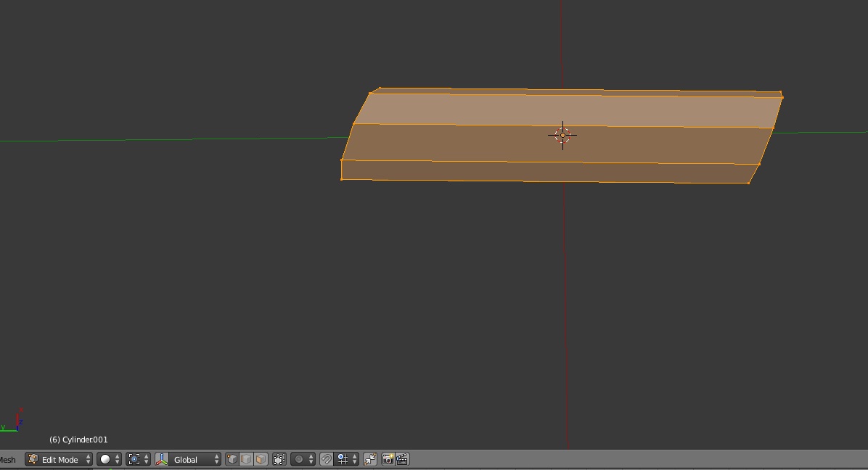Open the snap element type dropdown
This screenshot has width=868, height=470.
[346, 460]
